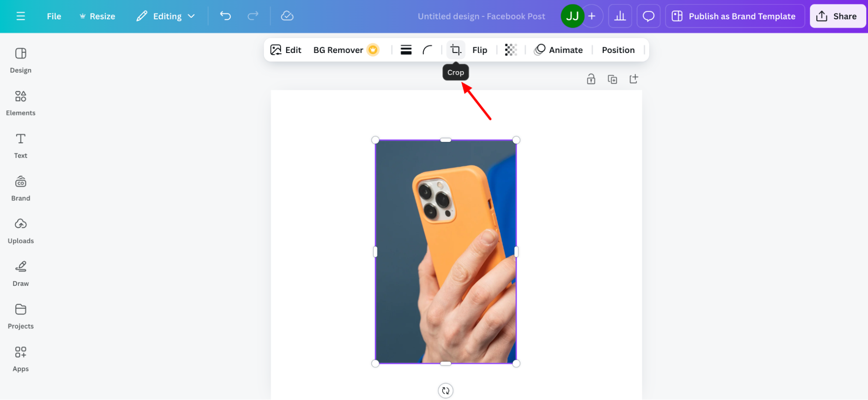868x400 pixels.
Task: Click the bottom-edge crop handle
Action: tap(446, 364)
